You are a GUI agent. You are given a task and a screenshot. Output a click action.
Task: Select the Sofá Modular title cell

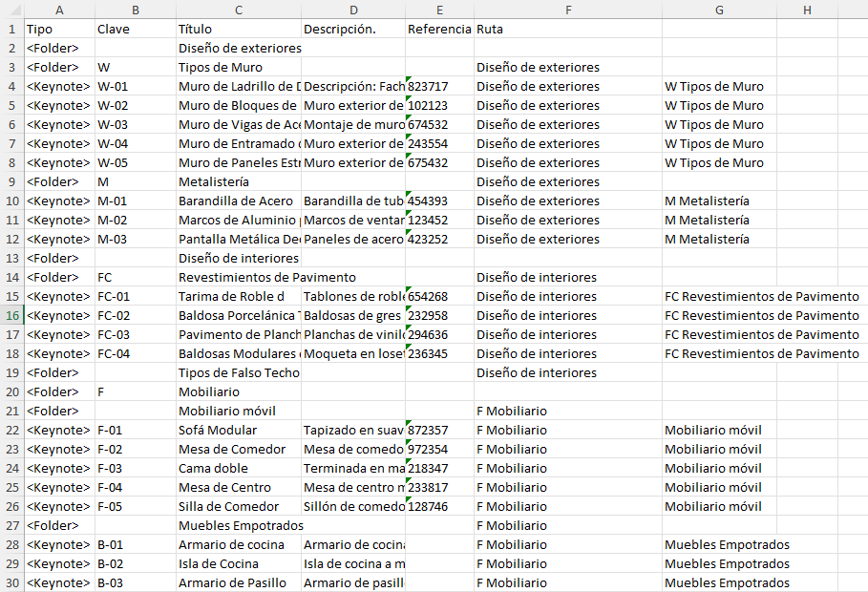point(238,430)
